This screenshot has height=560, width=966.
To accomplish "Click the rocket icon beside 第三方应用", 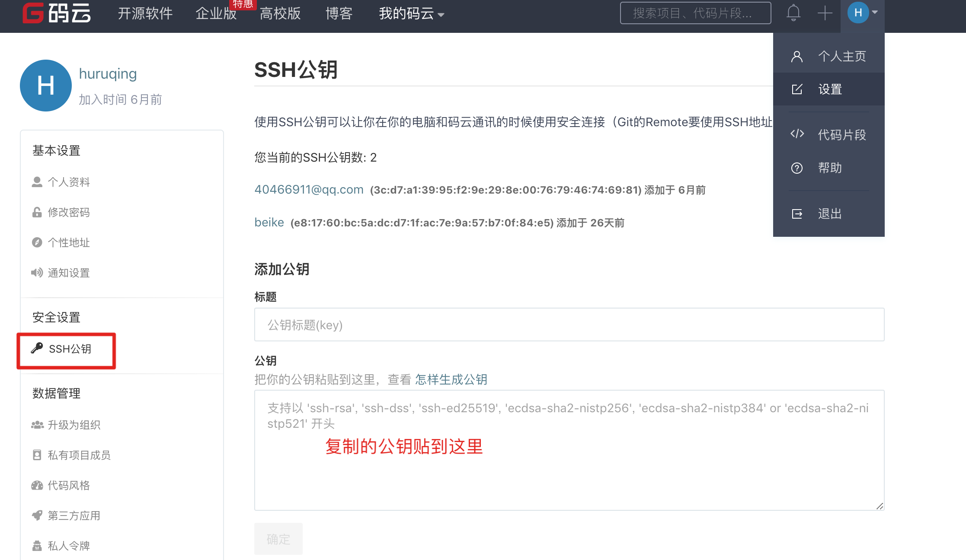I will (x=37, y=515).
